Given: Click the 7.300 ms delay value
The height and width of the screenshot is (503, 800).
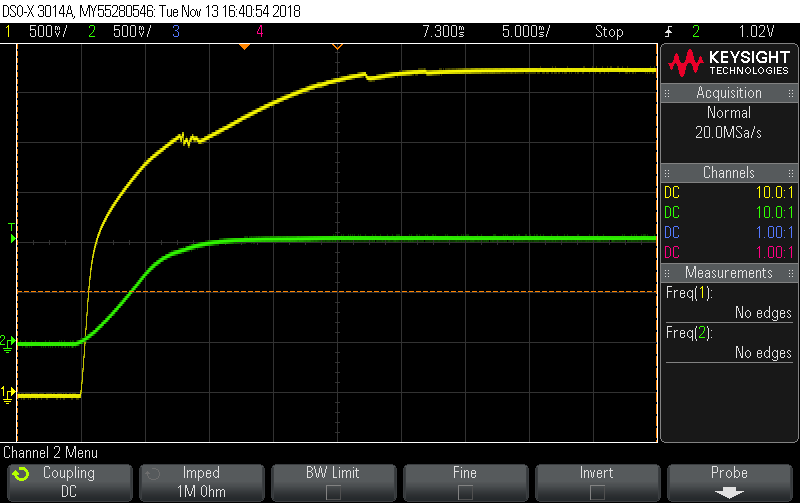Looking at the screenshot, I should tap(443, 32).
